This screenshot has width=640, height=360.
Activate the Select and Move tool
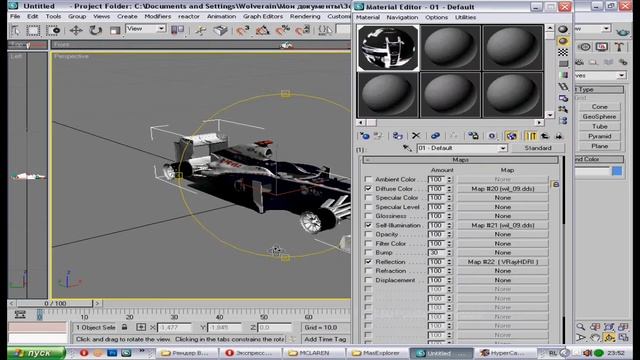[76, 31]
